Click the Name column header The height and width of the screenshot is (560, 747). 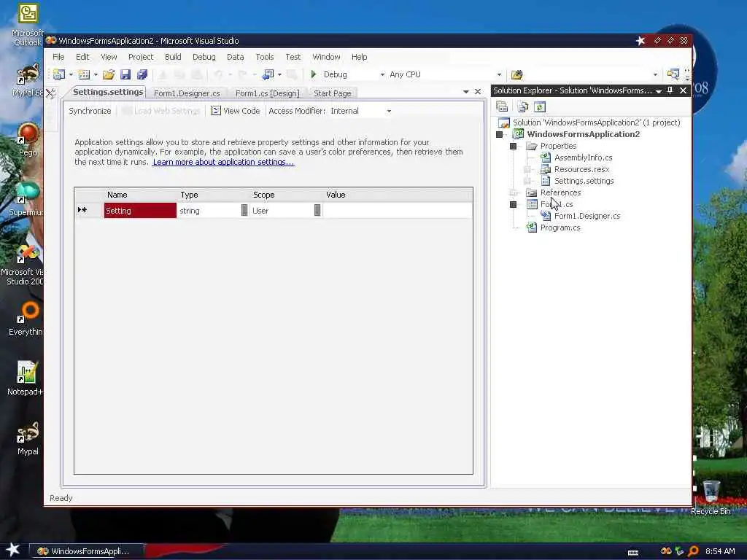pos(140,195)
